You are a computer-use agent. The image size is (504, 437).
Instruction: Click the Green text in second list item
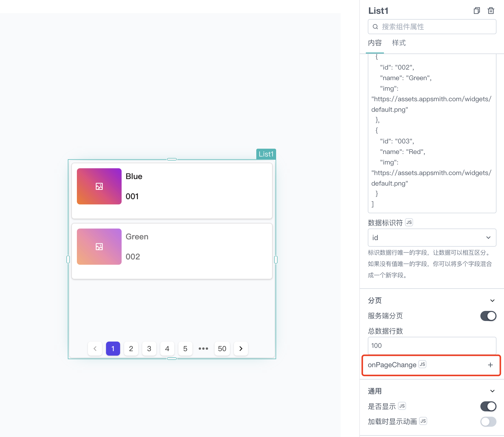tap(137, 237)
